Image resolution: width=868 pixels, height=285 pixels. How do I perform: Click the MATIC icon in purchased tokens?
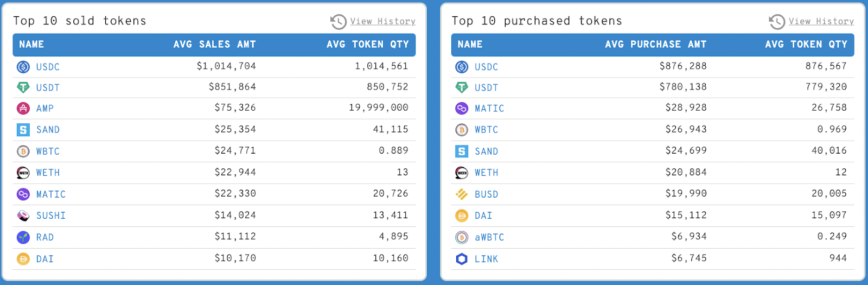pos(462,109)
